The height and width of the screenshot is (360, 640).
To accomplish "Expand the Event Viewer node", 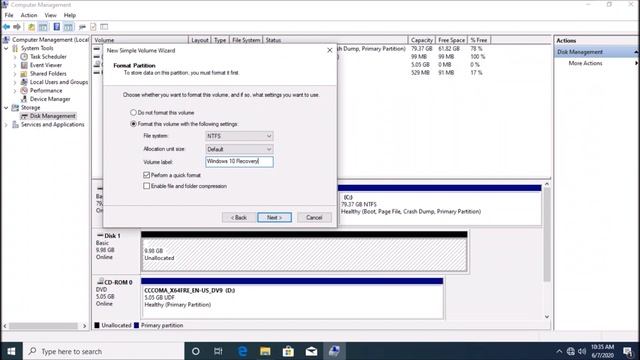I will point(15,65).
